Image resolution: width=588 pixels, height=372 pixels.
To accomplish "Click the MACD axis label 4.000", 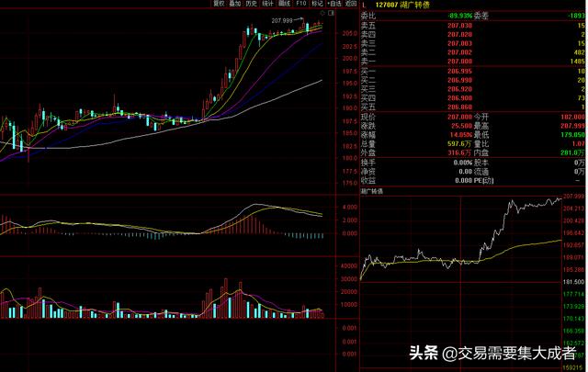I will (349, 208).
